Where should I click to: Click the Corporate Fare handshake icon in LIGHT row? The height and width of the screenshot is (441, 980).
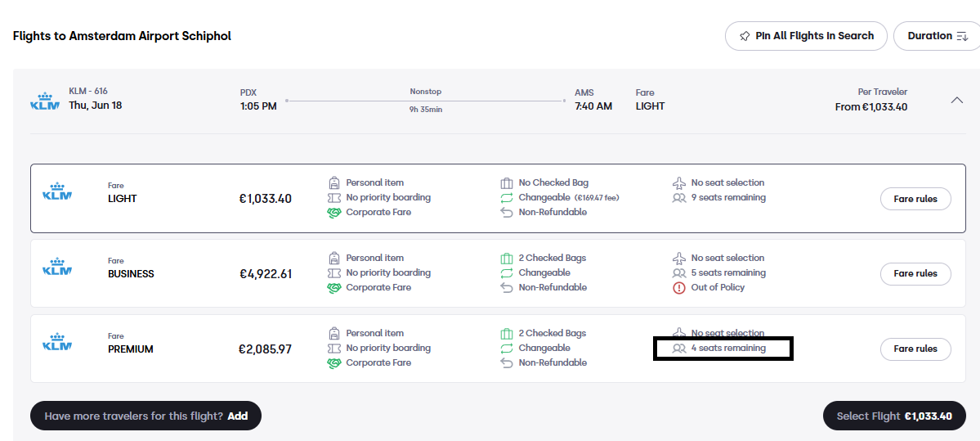pyautogui.click(x=334, y=213)
